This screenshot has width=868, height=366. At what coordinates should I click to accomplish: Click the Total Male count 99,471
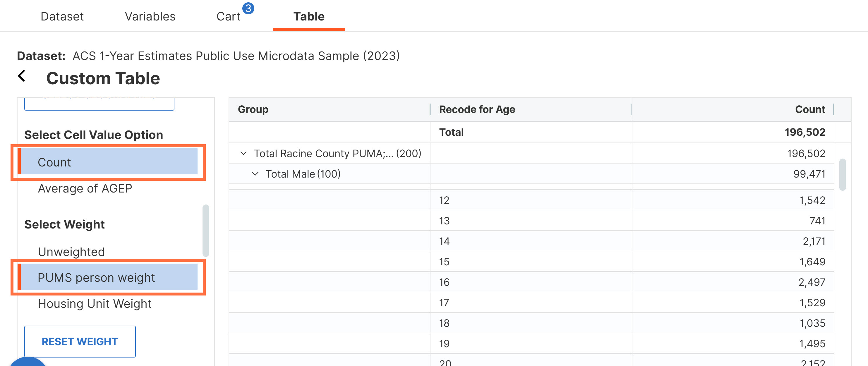click(809, 174)
